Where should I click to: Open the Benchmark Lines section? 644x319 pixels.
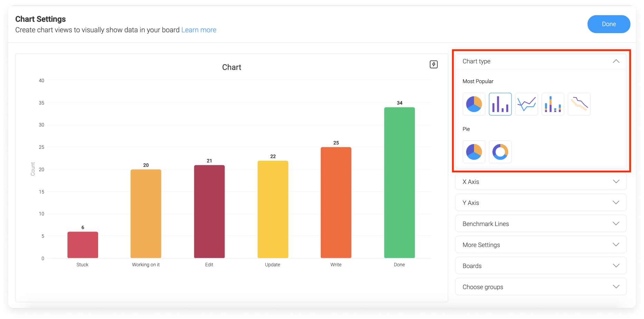(x=616, y=223)
